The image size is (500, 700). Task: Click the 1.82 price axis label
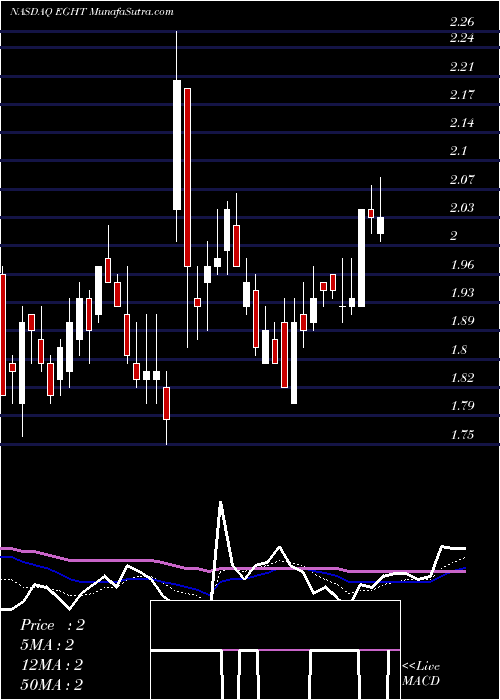(462, 377)
